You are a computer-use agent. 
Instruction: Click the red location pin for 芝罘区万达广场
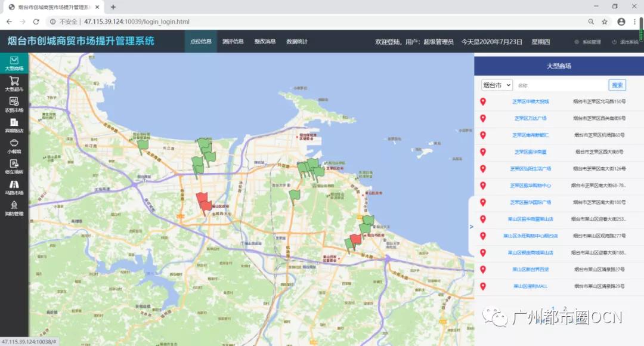click(483, 118)
